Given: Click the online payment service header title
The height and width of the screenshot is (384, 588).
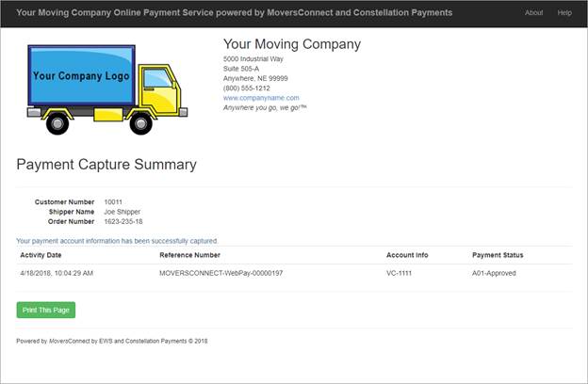Looking at the screenshot, I should 235,13.
